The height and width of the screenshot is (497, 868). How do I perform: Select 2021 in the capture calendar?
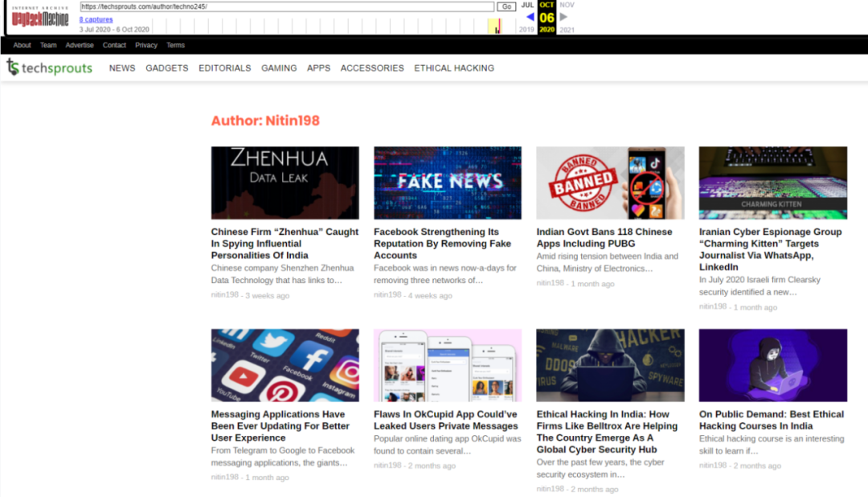pyautogui.click(x=567, y=30)
